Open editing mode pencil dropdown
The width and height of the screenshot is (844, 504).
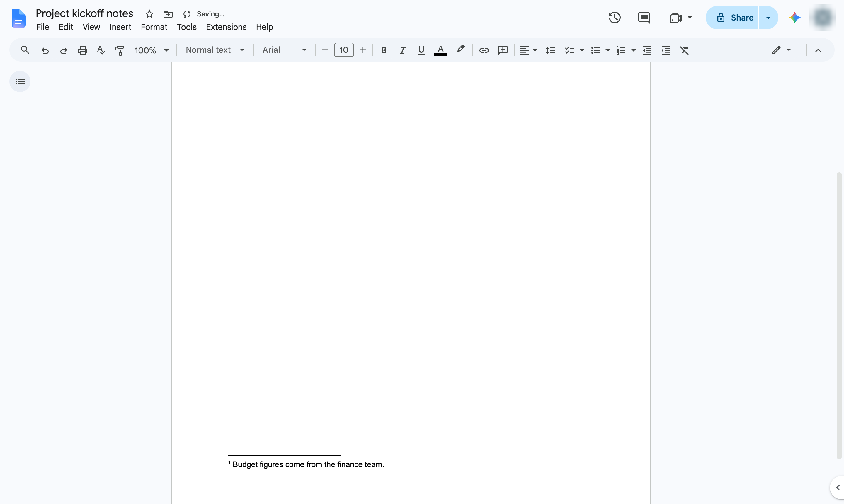[x=782, y=50]
